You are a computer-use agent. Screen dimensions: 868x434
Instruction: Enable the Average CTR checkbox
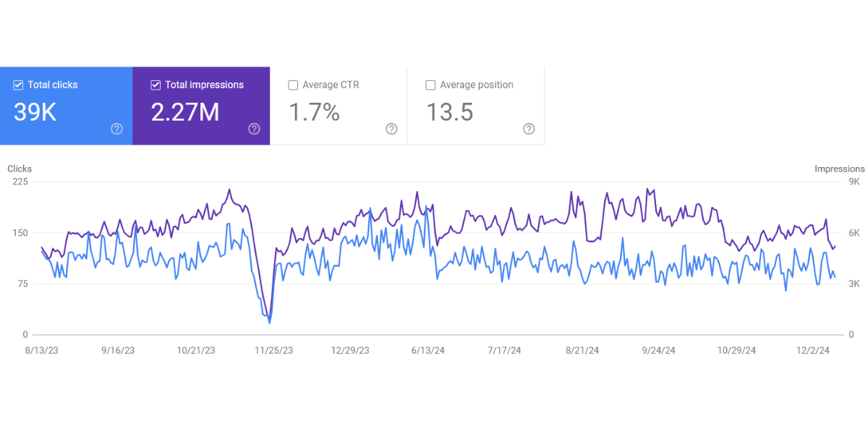click(293, 85)
